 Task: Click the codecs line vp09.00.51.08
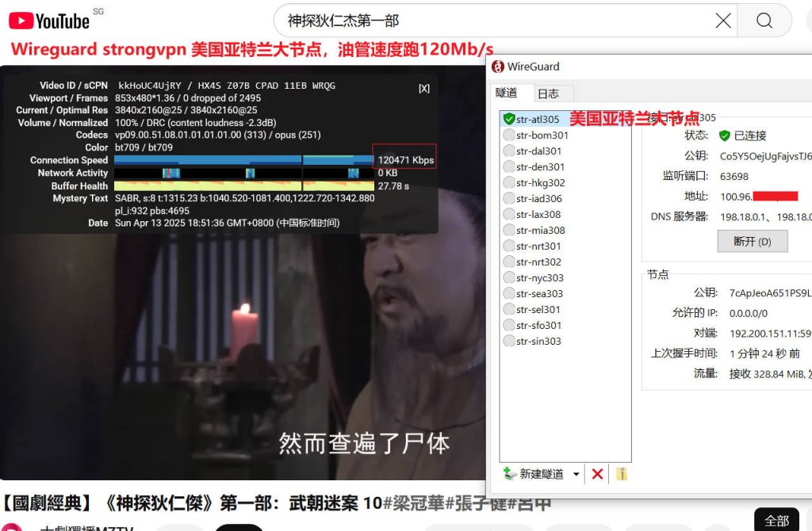coord(217,135)
